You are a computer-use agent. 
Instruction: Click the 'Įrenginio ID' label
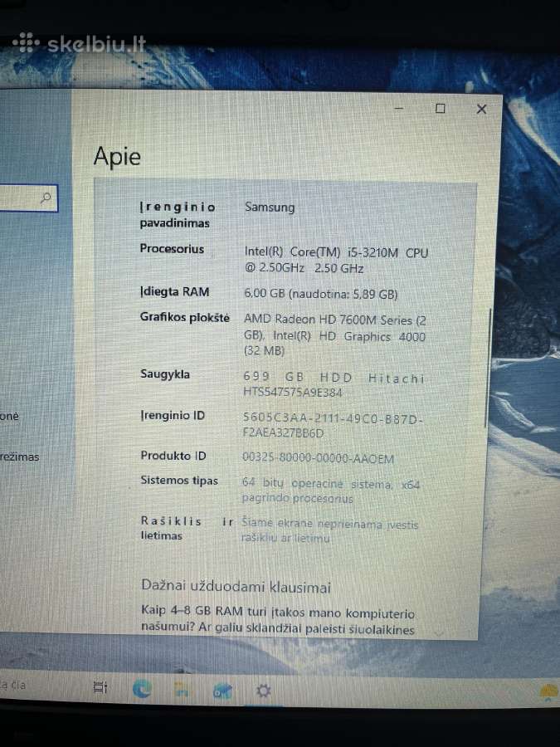pyautogui.click(x=173, y=416)
